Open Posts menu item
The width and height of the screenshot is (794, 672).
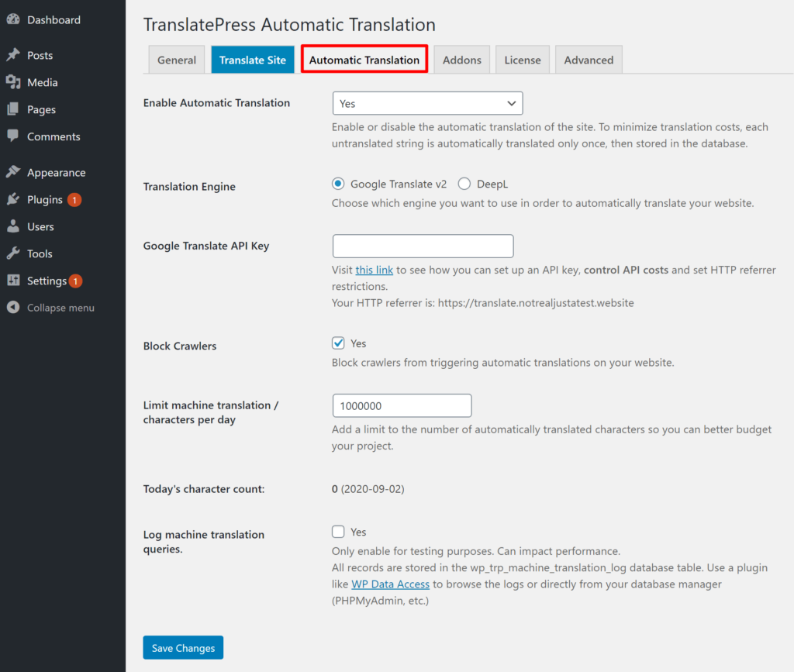pyautogui.click(x=40, y=55)
